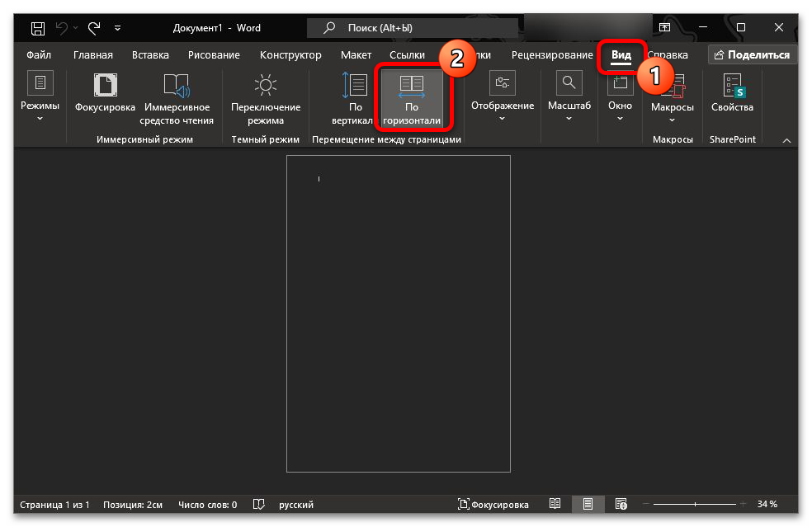This screenshot has height=527, width=812.
Task: Open SharePoint Свойства
Action: (732, 97)
